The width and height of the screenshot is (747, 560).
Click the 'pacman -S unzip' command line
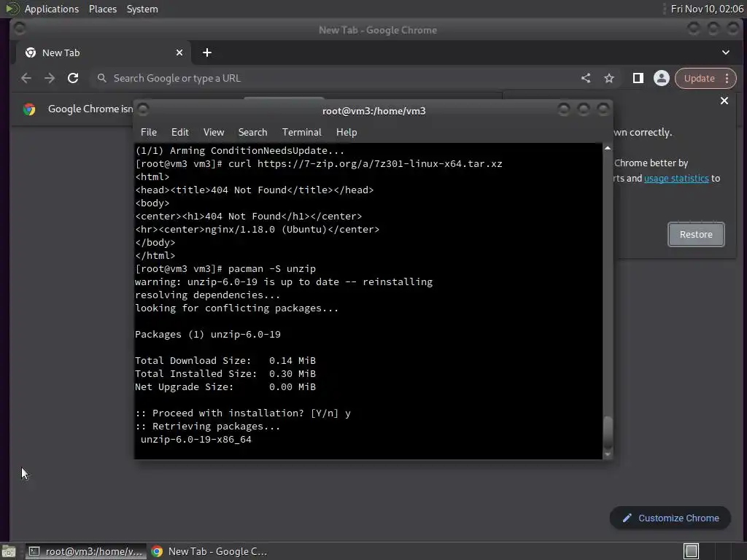225,268
